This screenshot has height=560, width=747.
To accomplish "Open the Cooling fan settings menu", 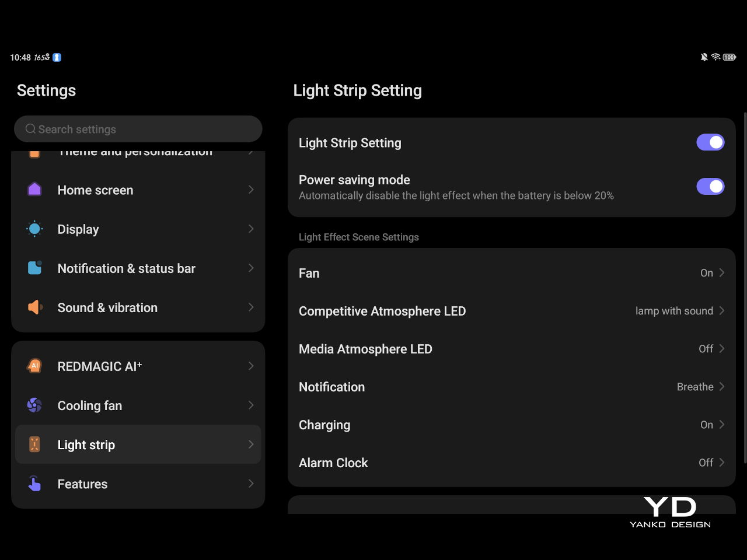I will point(138,405).
